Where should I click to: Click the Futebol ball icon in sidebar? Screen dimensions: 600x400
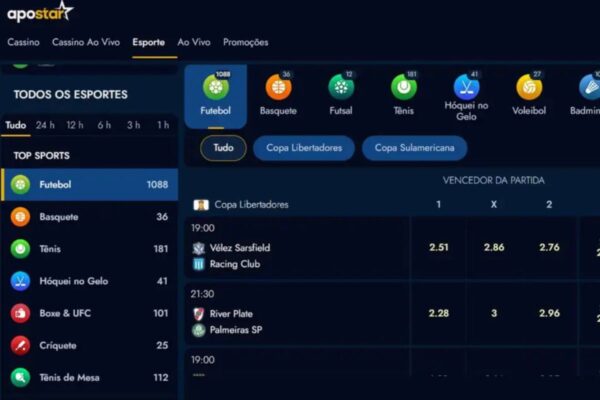coord(20,184)
